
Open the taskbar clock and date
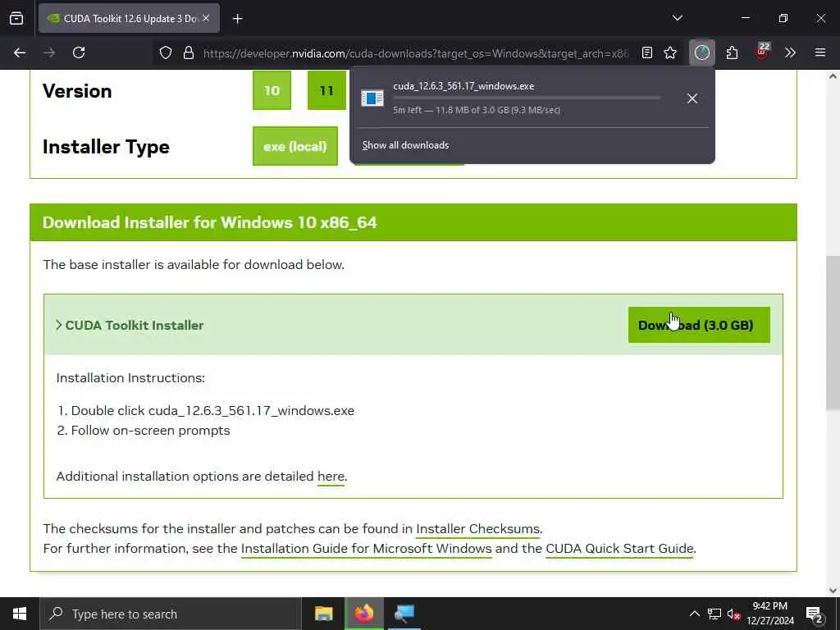click(x=770, y=614)
